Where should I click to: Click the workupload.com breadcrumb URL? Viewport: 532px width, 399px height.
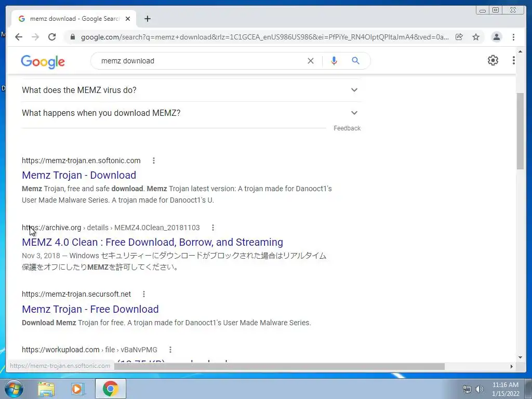89,350
